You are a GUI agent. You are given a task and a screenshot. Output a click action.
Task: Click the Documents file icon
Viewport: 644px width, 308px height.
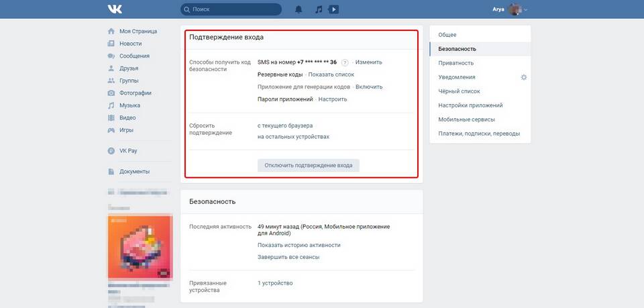pos(111,171)
